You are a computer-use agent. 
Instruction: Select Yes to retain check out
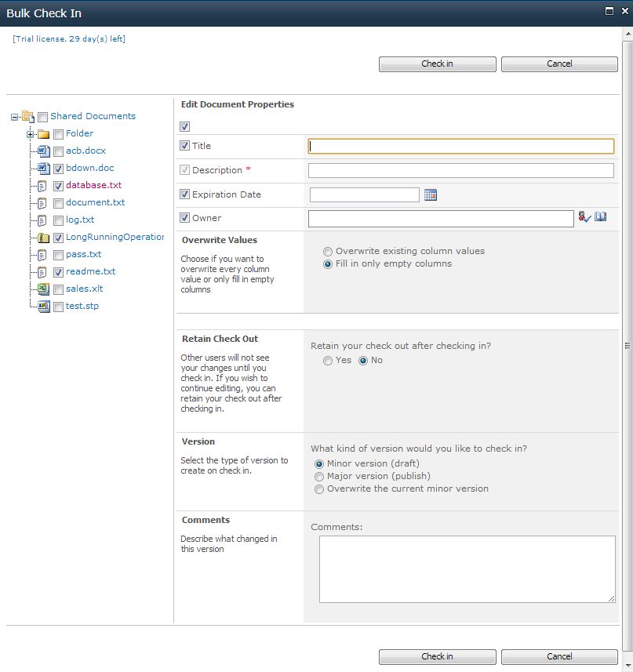tap(328, 361)
